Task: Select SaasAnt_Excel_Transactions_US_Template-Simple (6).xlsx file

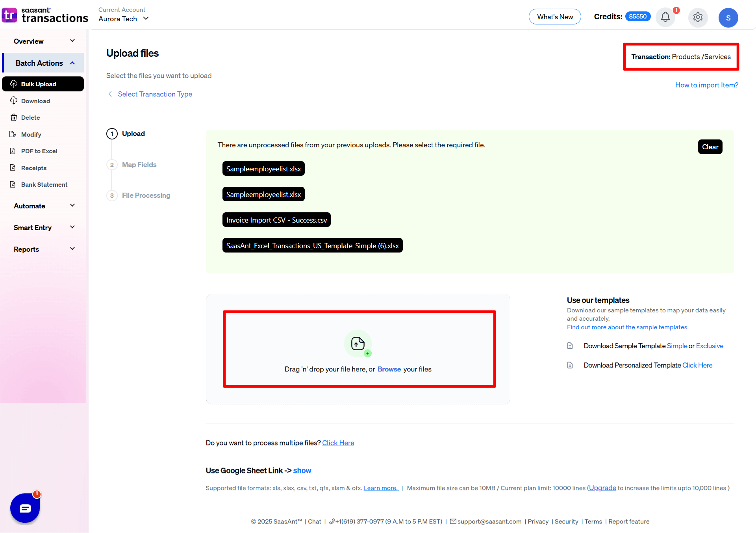Action: coord(312,245)
